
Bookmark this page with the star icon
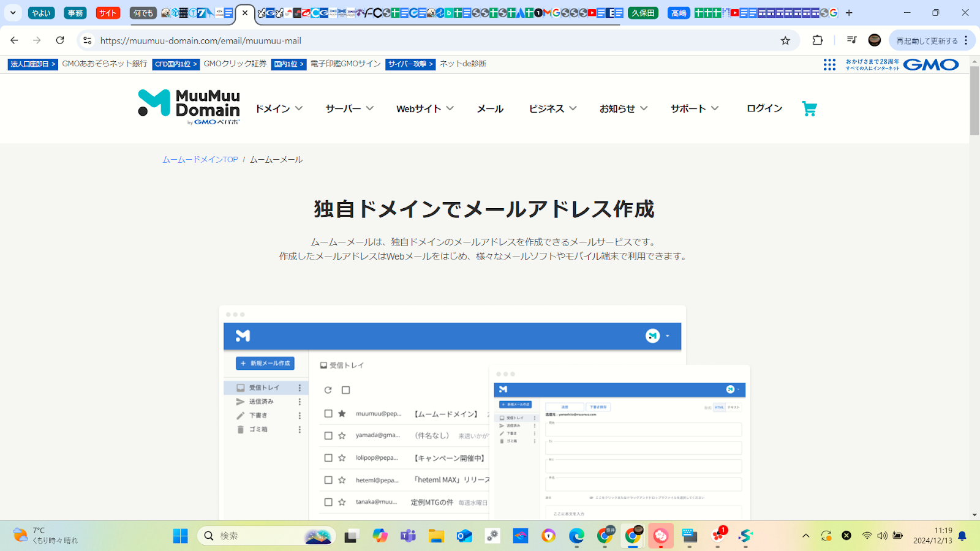coord(785,40)
